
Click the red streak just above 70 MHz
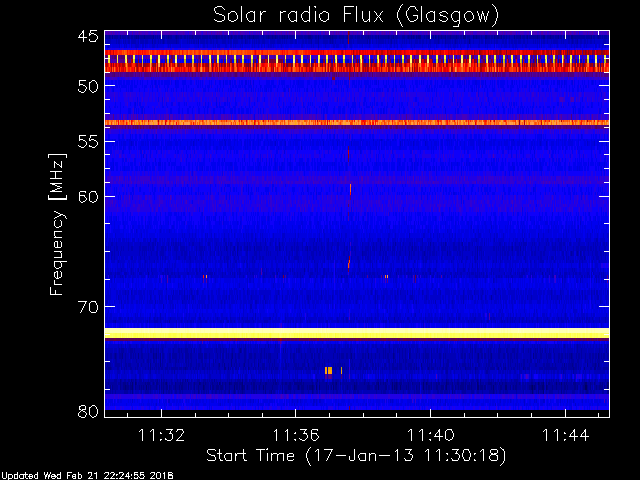tap(349, 265)
